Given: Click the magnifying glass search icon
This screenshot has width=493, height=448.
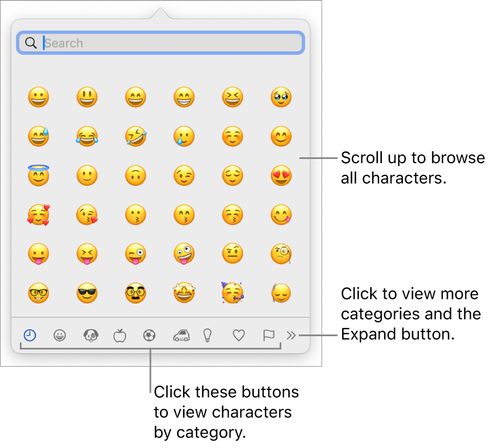Looking at the screenshot, I should [x=31, y=42].
